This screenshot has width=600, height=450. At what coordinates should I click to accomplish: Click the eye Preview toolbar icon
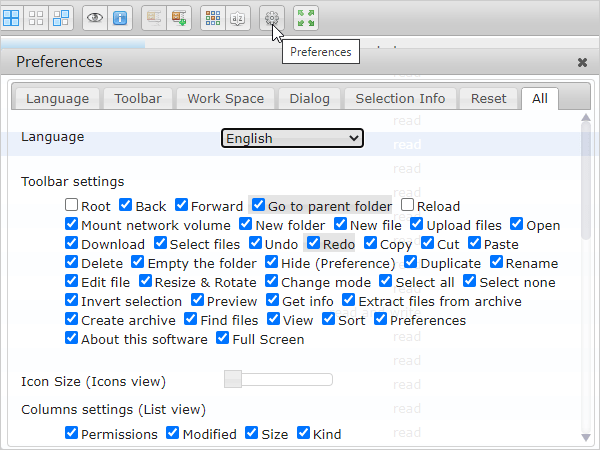coord(95,18)
